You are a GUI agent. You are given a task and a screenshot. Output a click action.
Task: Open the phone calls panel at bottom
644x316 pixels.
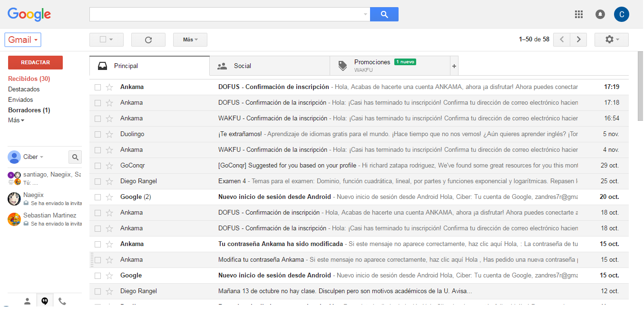click(62, 301)
